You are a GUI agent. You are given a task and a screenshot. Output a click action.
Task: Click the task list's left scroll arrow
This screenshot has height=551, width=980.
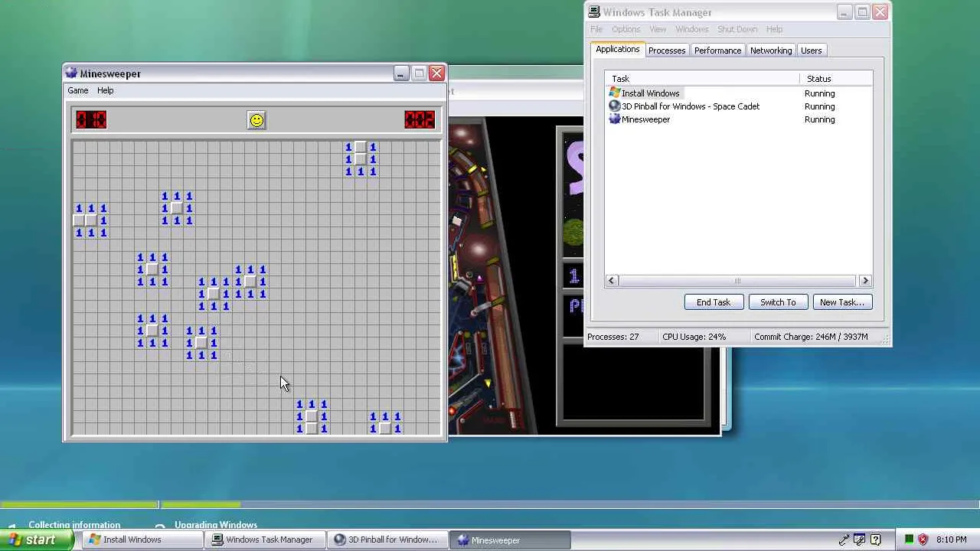(x=611, y=281)
